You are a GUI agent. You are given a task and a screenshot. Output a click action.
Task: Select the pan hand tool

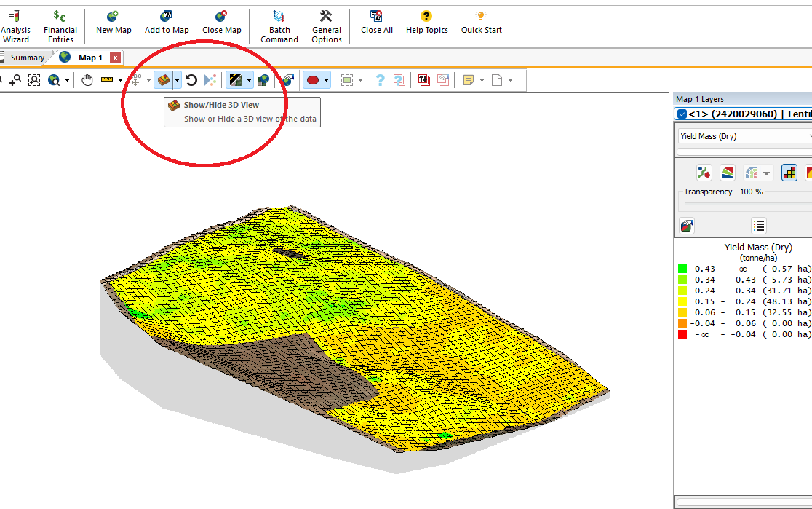(87, 80)
